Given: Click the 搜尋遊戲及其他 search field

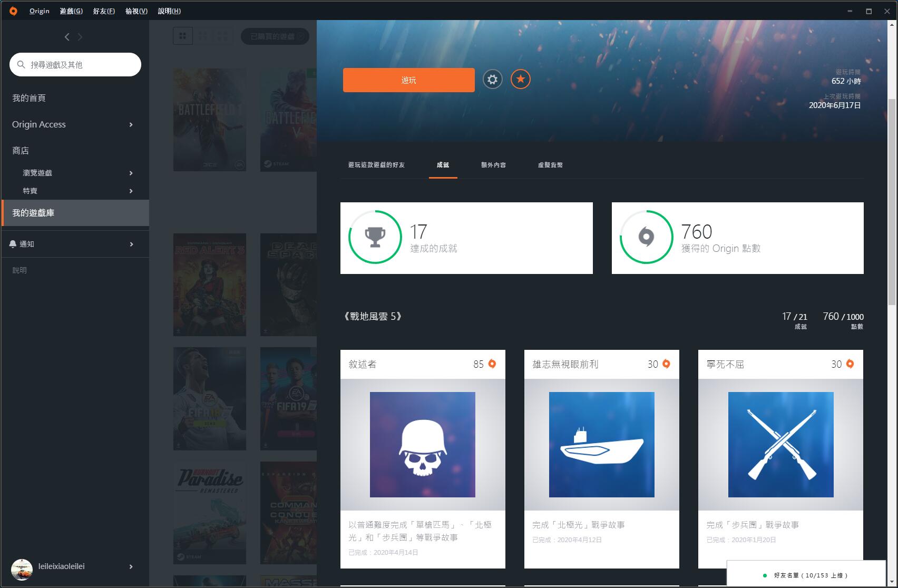Looking at the screenshot, I should click(x=75, y=64).
